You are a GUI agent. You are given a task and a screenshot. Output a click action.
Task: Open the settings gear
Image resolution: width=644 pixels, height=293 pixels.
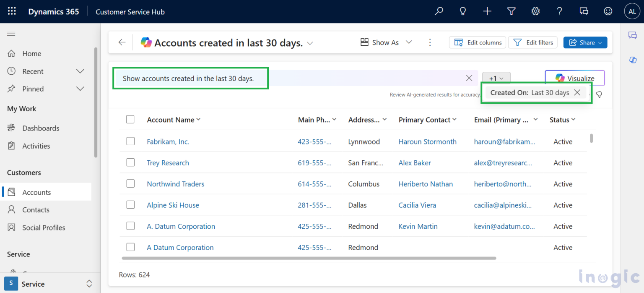click(x=535, y=11)
